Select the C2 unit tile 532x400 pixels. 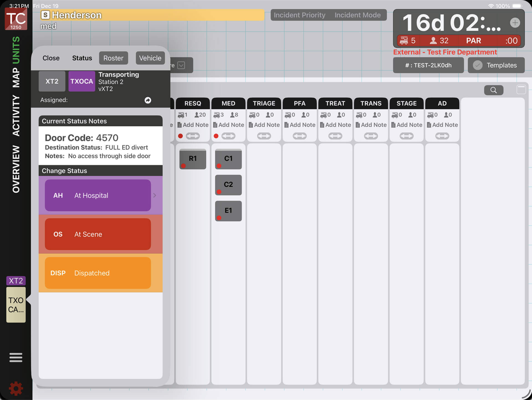tap(228, 185)
